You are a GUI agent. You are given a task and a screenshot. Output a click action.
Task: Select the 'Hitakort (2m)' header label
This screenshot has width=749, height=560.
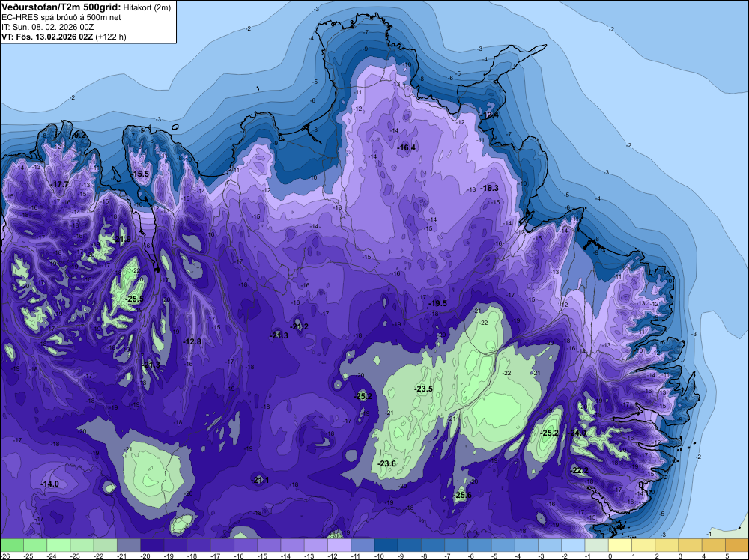point(147,7)
